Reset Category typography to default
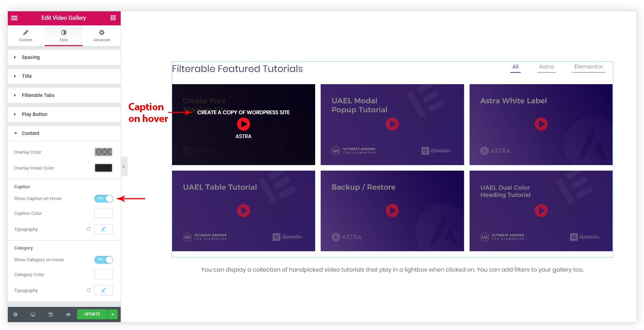 [x=89, y=290]
